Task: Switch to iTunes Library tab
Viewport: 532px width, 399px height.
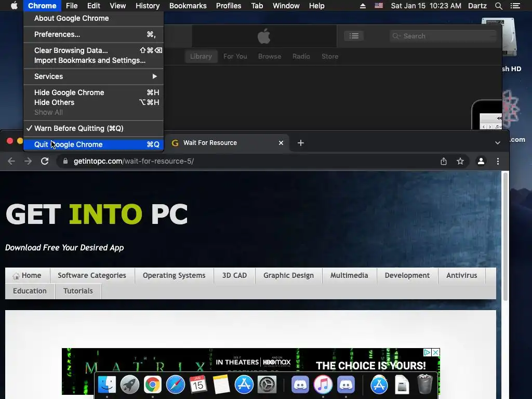Action: 201,56
